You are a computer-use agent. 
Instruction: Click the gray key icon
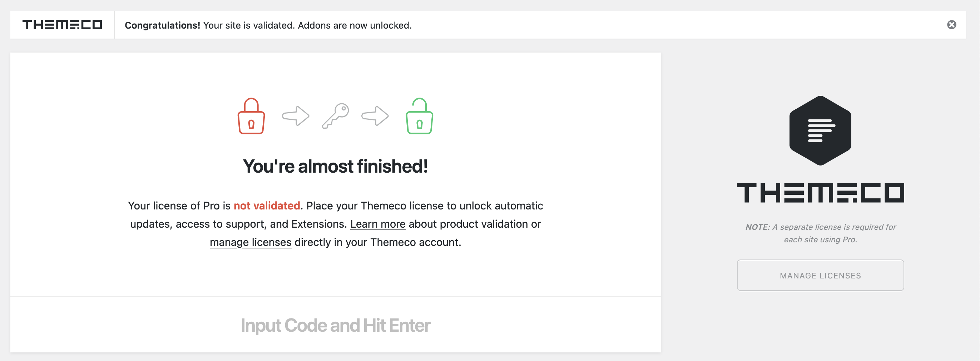point(336,116)
